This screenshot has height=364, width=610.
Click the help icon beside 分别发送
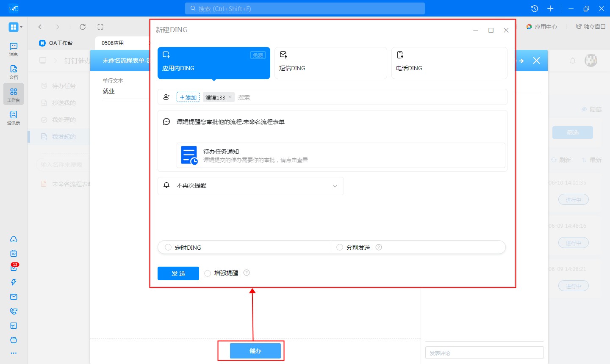click(379, 247)
